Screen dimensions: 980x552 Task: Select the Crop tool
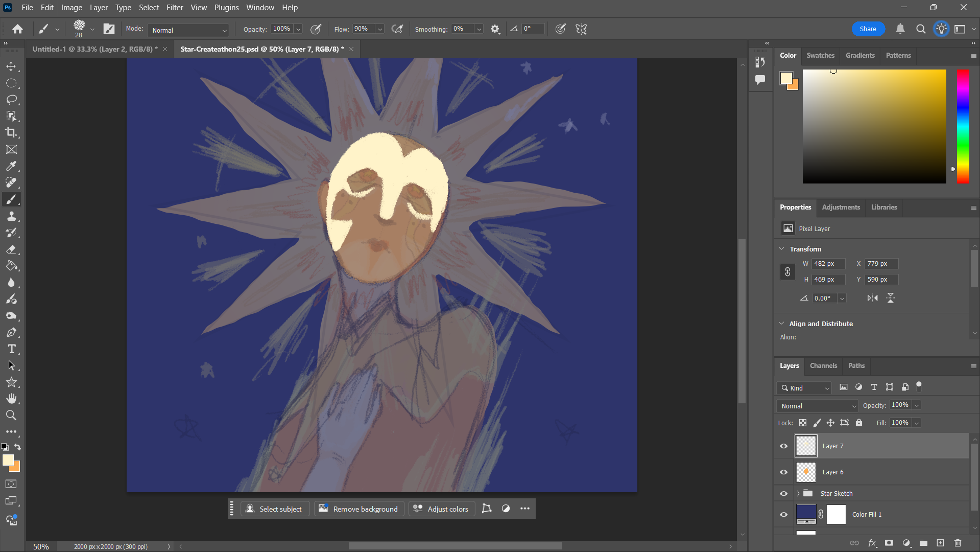[x=11, y=133]
